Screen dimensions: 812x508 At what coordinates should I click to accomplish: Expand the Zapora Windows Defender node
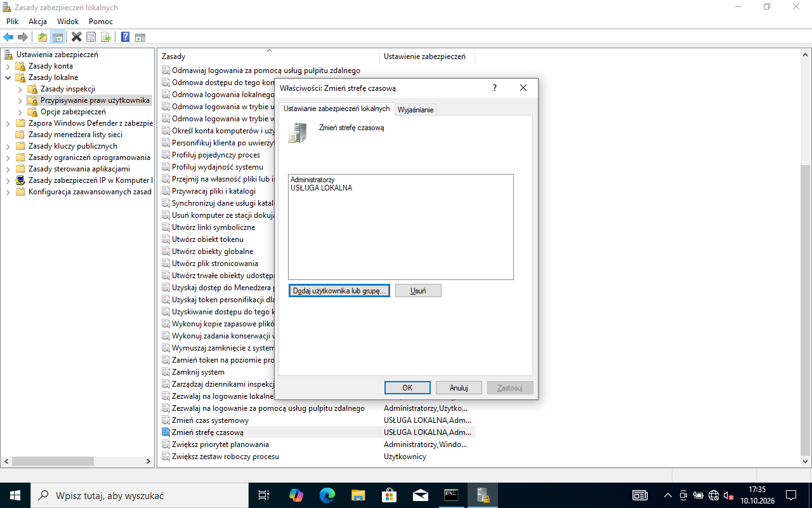(8, 123)
